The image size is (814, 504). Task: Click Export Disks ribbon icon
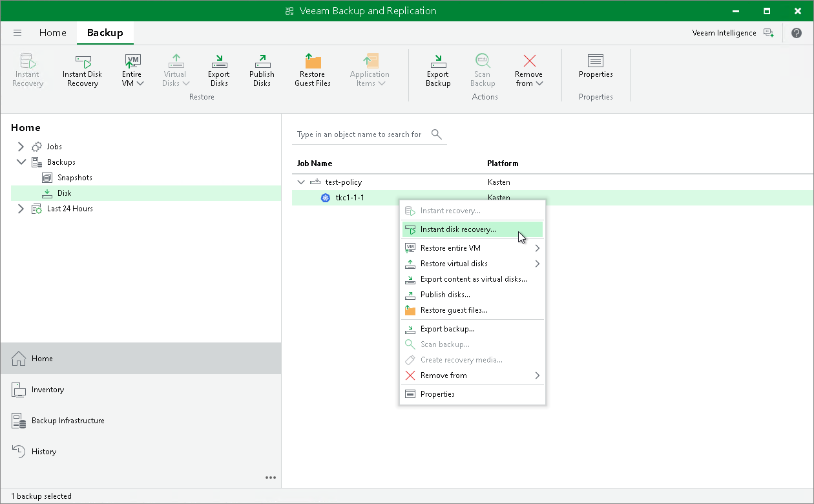click(x=219, y=70)
